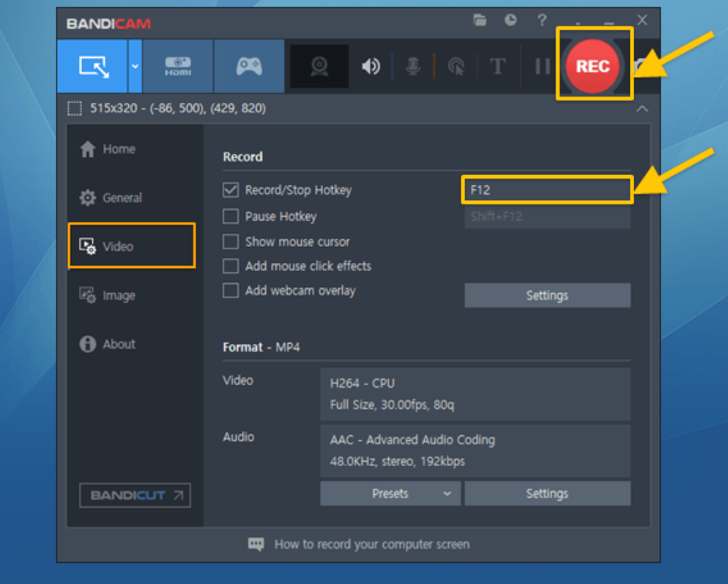
Task: Close the Bandicam window
Action: [x=642, y=20]
